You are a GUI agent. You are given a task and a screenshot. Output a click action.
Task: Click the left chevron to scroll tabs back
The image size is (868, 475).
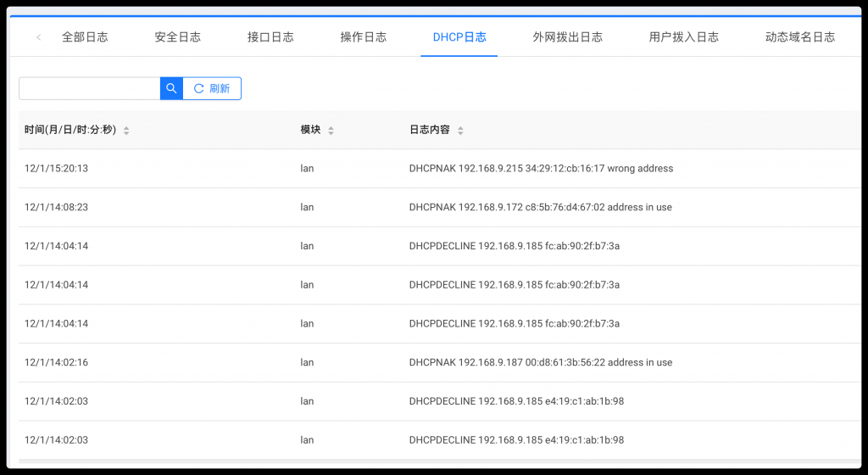(x=39, y=37)
